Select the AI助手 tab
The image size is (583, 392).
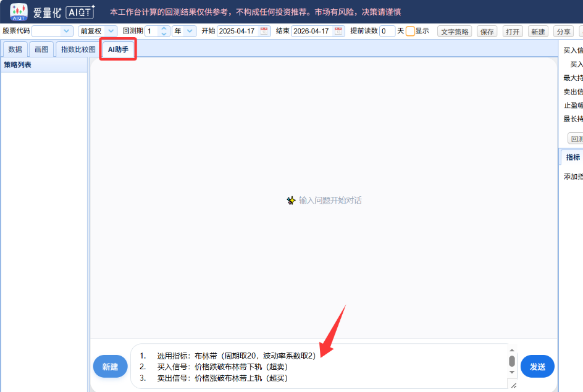pyautogui.click(x=118, y=49)
